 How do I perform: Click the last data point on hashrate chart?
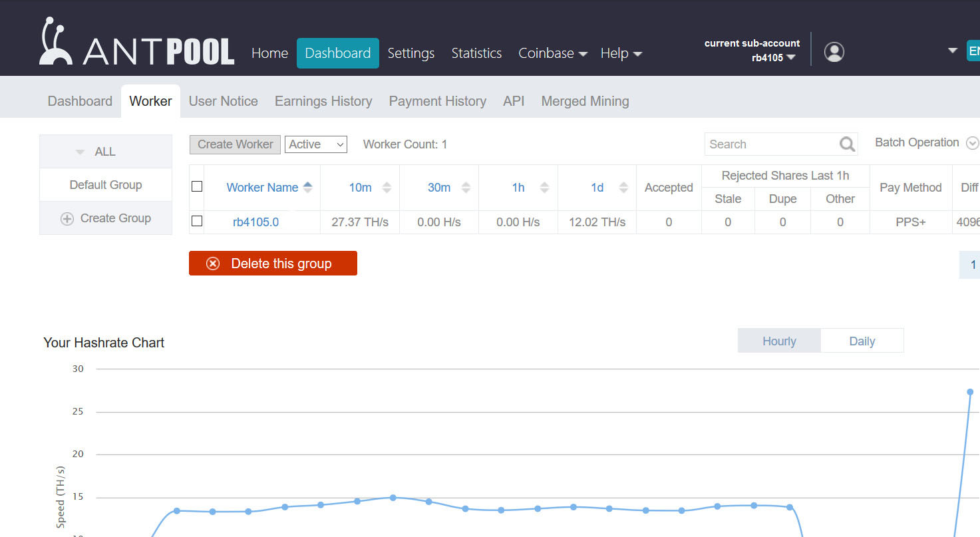coord(970,392)
